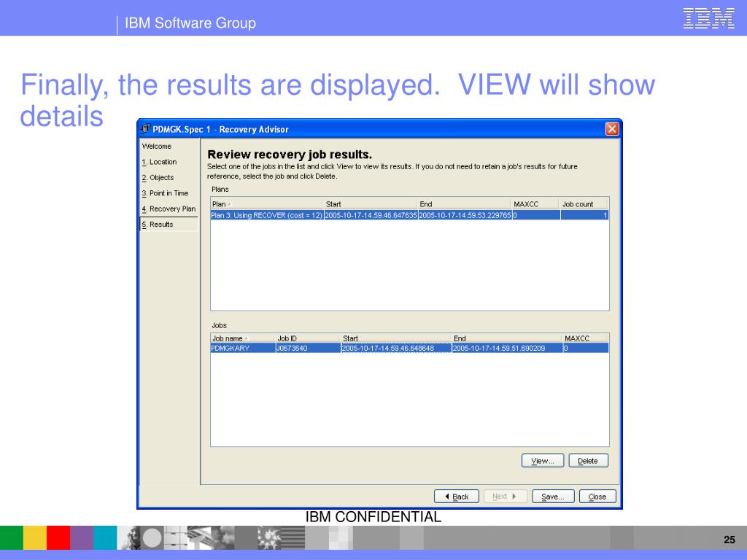Click the Close button at bottom
The height and width of the screenshot is (560, 747).
coord(597,496)
